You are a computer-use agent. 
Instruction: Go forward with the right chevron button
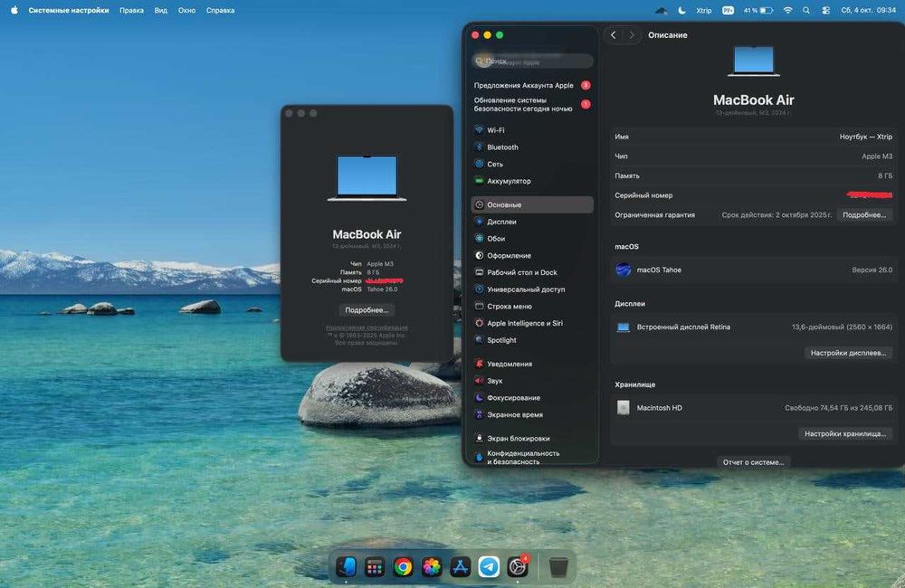click(x=632, y=35)
